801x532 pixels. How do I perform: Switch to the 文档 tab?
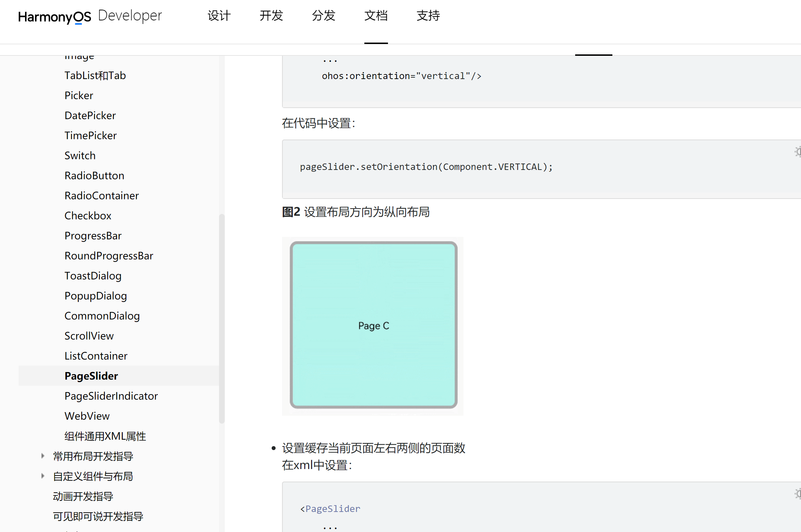pos(376,16)
